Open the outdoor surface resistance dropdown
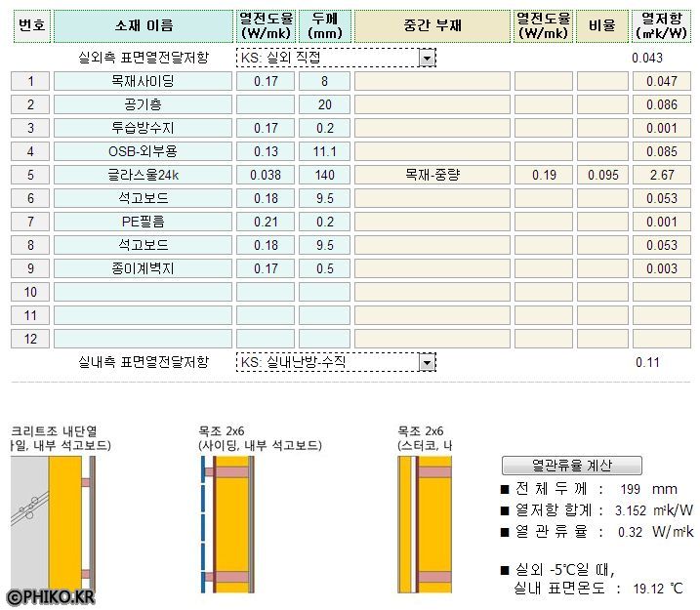The width and height of the screenshot is (700, 610). pos(427,59)
